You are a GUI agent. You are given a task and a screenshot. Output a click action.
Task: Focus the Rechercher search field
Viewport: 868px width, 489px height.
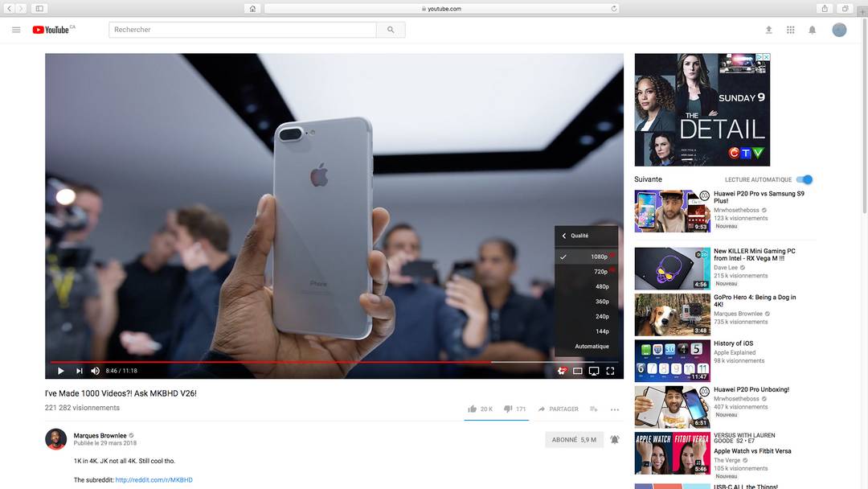click(243, 30)
